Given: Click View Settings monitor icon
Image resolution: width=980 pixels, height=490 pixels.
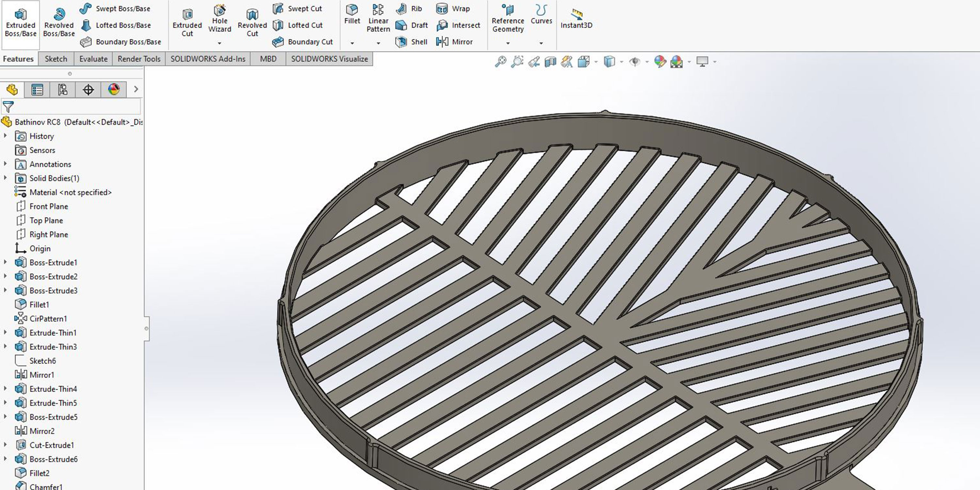Looking at the screenshot, I should (702, 62).
